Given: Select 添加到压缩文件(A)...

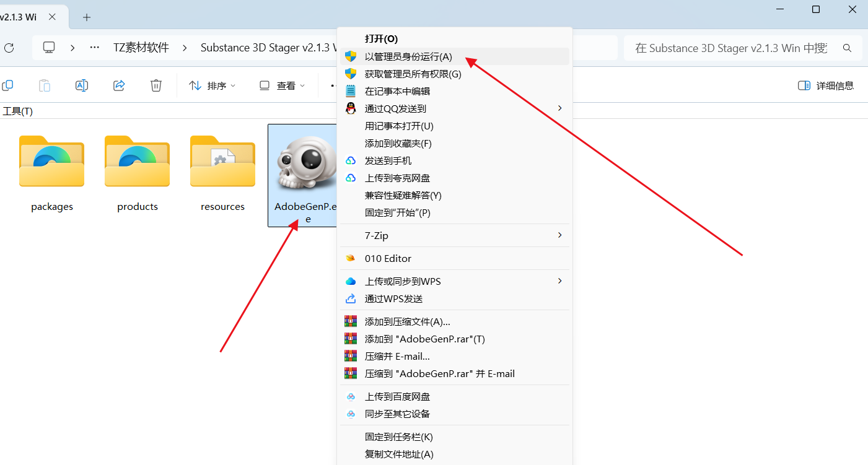Looking at the screenshot, I should pos(455,321).
